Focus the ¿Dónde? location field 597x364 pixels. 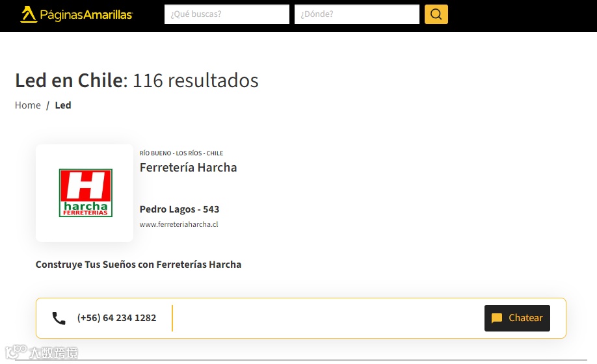click(x=357, y=14)
